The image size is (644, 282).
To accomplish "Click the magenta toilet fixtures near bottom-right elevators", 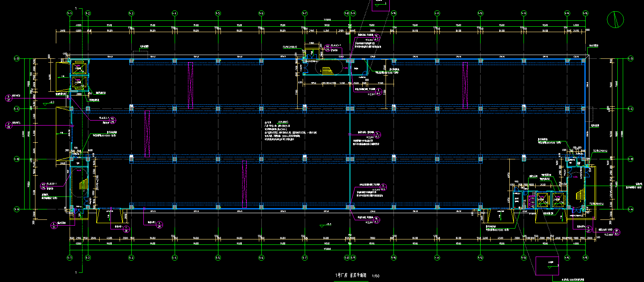I will pyautogui.click(x=531, y=200).
